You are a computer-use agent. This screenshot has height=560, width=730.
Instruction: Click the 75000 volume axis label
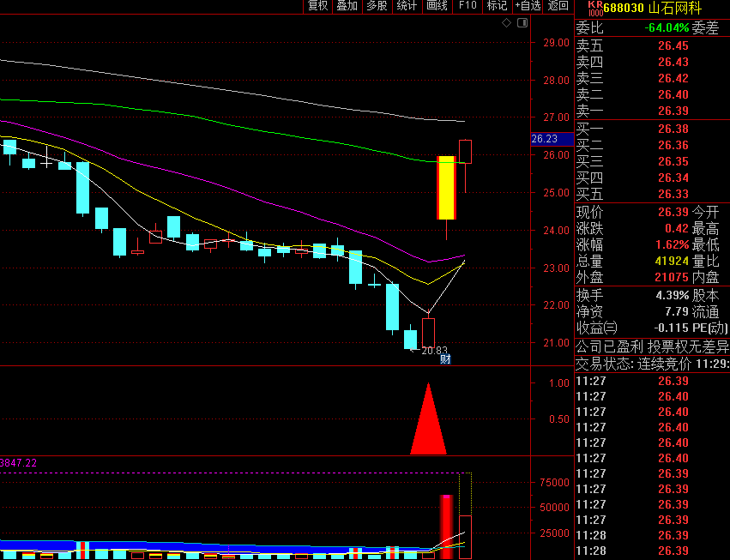554,483
